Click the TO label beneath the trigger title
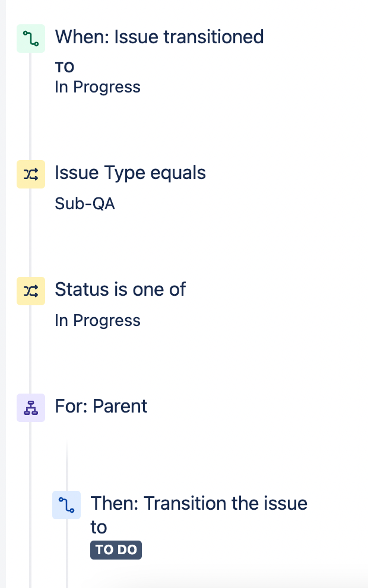Image resolution: width=368 pixels, height=588 pixels. click(x=65, y=67)
